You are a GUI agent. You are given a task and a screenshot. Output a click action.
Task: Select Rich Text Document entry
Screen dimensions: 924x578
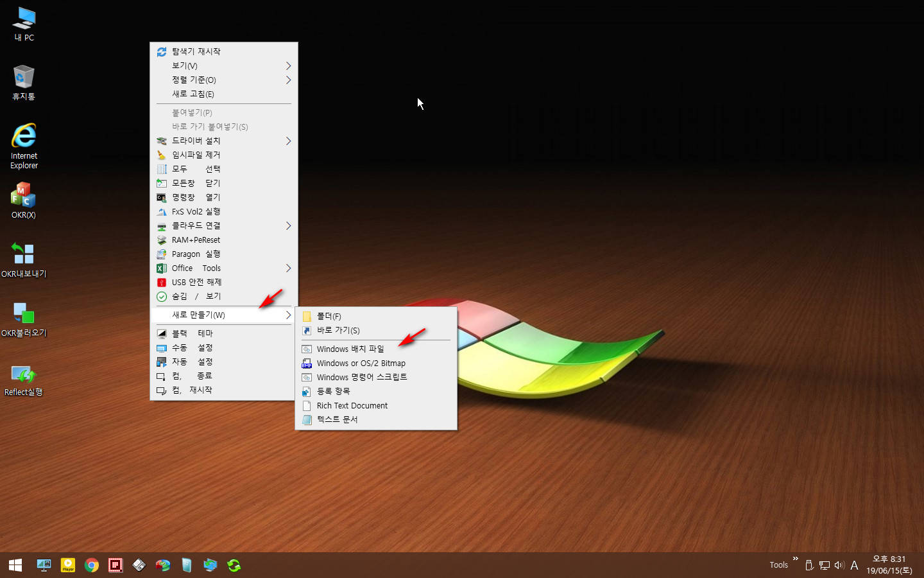click(x=376, y=405)
